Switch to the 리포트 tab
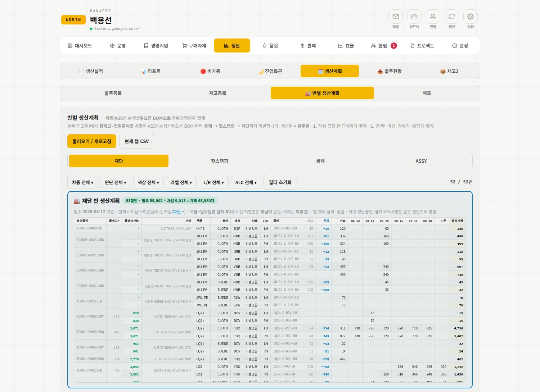Screen dimensions: 540x392 [x=150, y=71]
